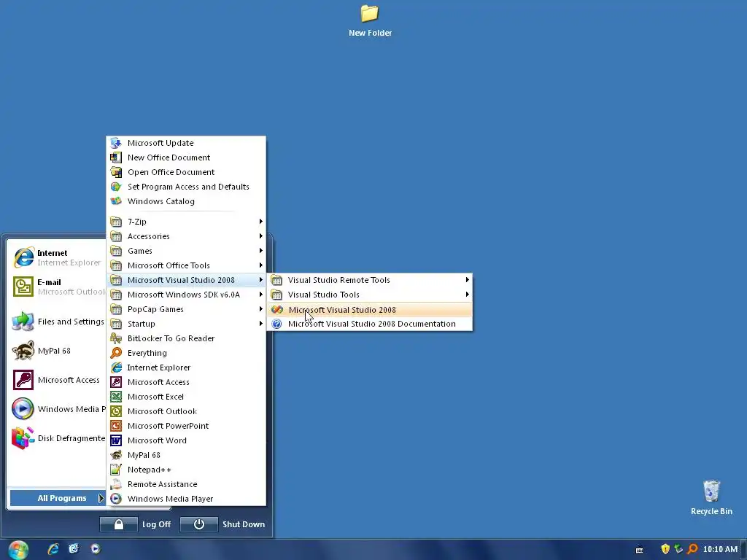Click the 10:10 AM taskbar clock
This screenshot has width=747, height=560.
[x=720, y=549]
